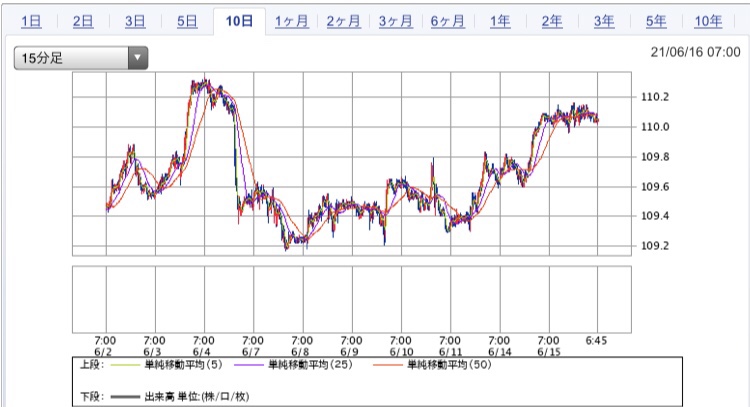Click the 109.6 price axis label
Image resolution: width=750 pixels, height=407 pixels.
pyautogui.click(x=655, y=187)
